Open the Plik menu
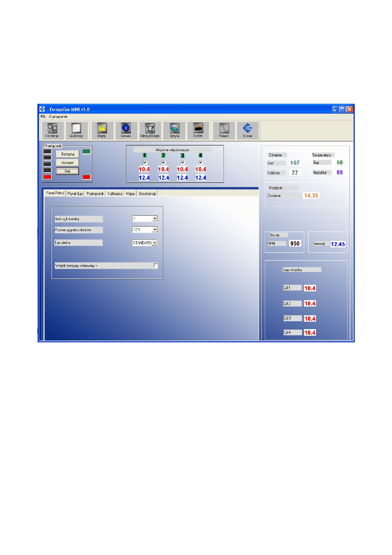This screenshot has height=555, width=392. pyautogui.click(x=43, y=117)
